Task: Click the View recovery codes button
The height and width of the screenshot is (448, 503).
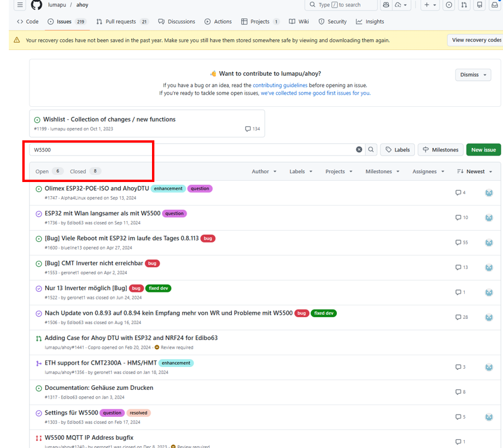Action: click(477, 40)
